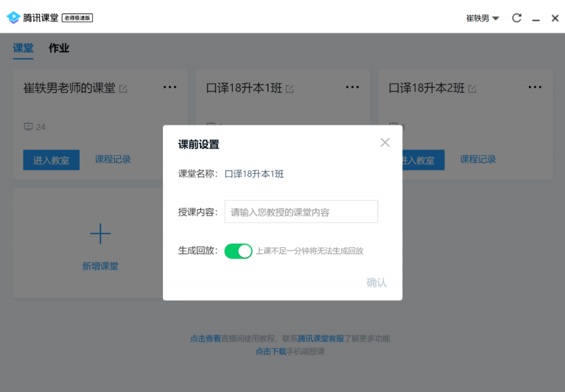
Task: Click 确认 in the 课前设置 dialog
Action: (376, 283)
